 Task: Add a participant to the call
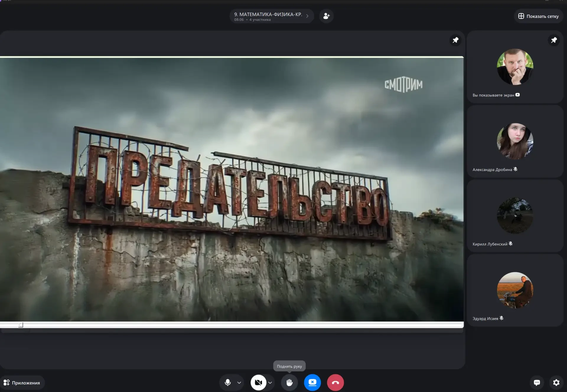326,16
